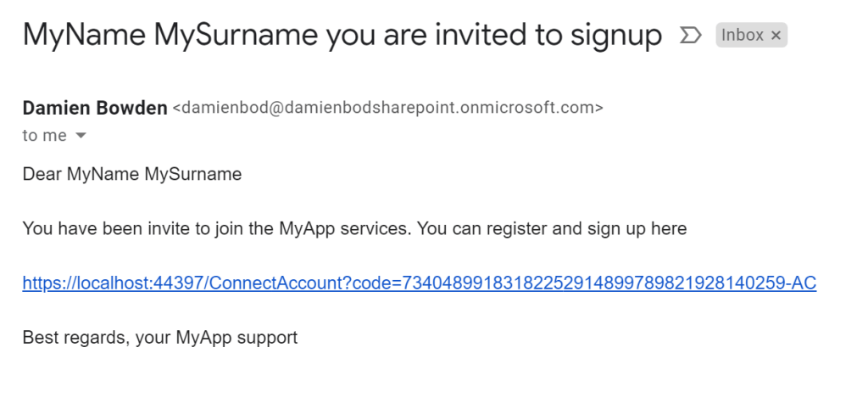Click the "to me" recipient text
This screenshot has height=398, width=868.
coord(44,136)
